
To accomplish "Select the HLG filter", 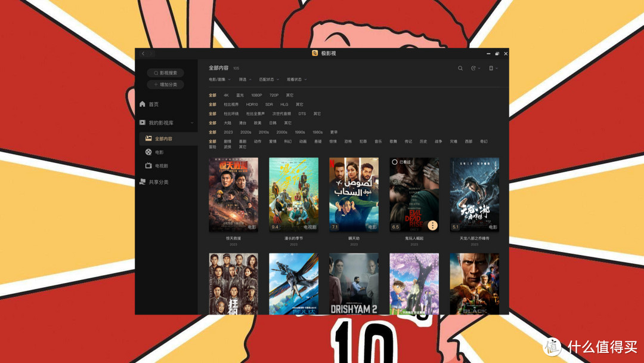I will click(284, 104).
